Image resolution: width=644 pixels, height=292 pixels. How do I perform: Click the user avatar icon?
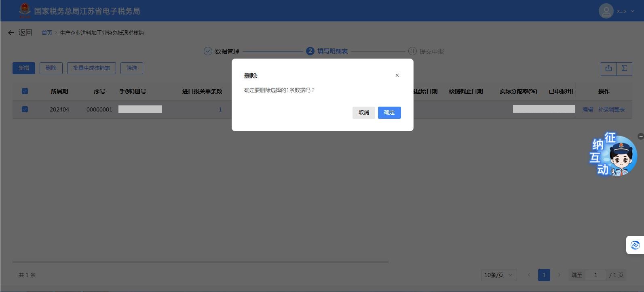pos(606,11)
